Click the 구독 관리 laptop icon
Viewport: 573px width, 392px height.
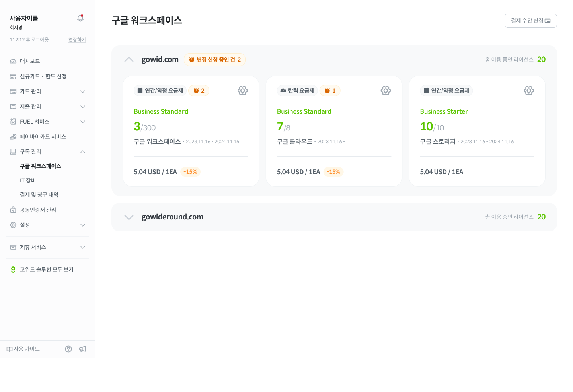tap(13, 152)
